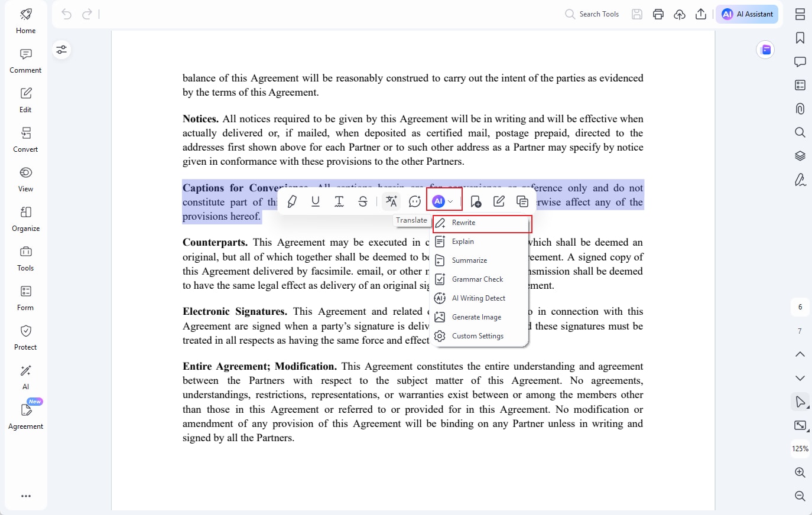
Task: Upload the document to cloud
Action: [x=680, y=14]
